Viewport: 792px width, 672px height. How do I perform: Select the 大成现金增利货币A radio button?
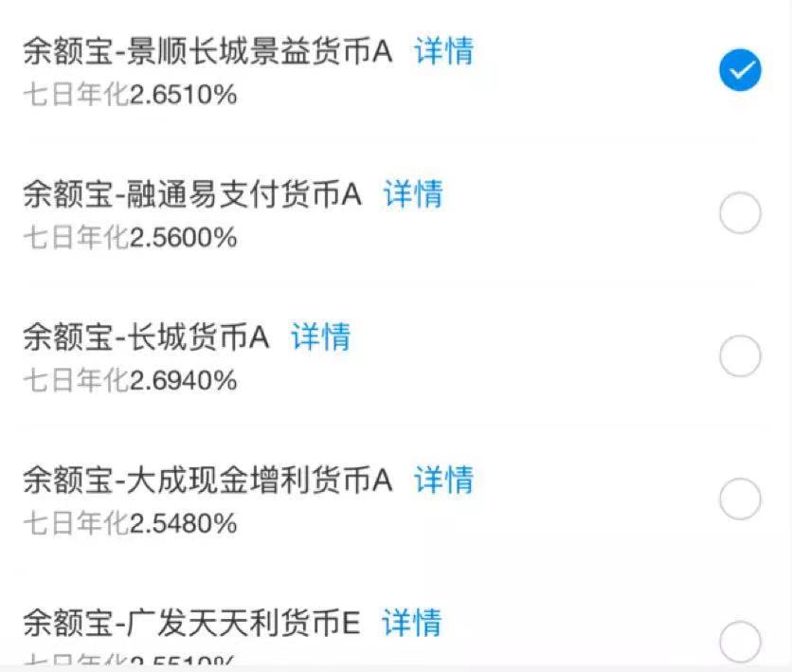coord(740,499)
